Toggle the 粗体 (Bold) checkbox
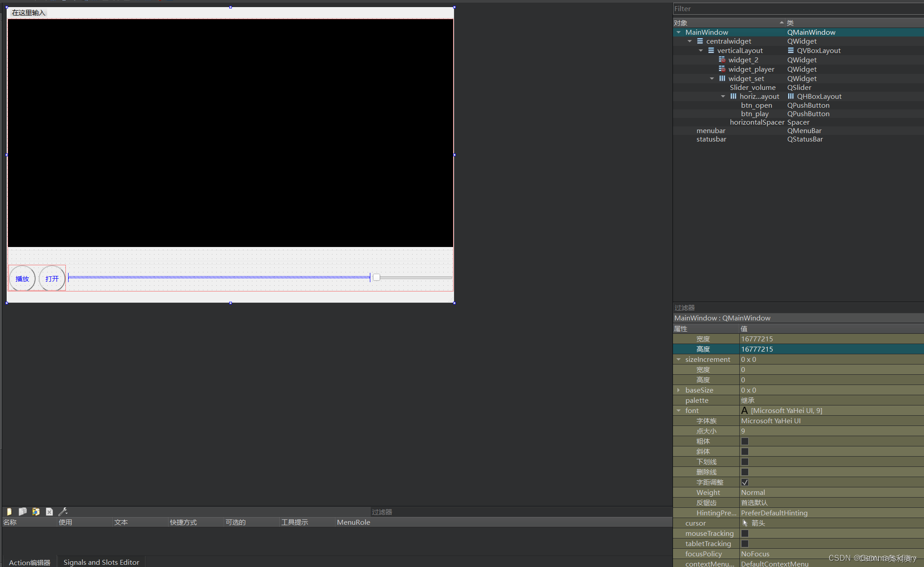The image size is (924, 567). click(x=744, y=441)
